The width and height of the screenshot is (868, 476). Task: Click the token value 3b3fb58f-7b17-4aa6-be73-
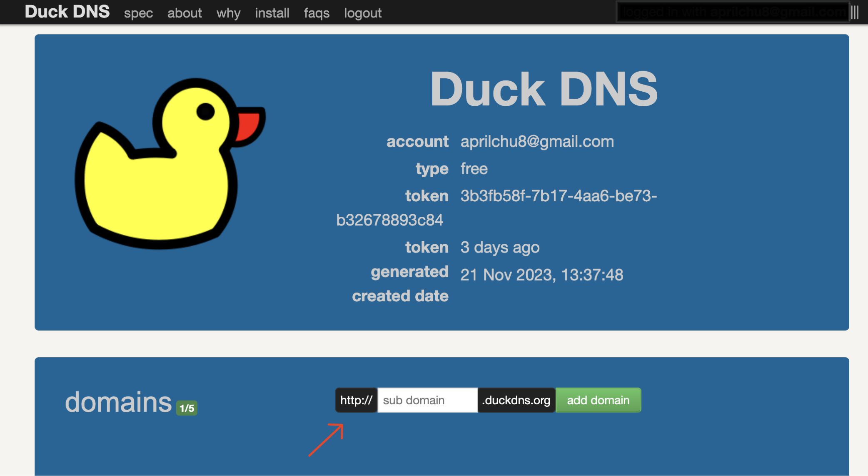tap(559, 196)
